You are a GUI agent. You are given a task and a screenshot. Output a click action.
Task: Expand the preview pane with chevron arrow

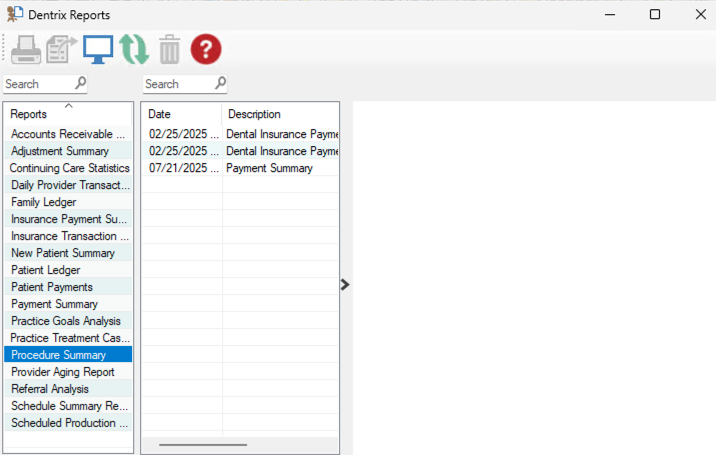point(345,285)
